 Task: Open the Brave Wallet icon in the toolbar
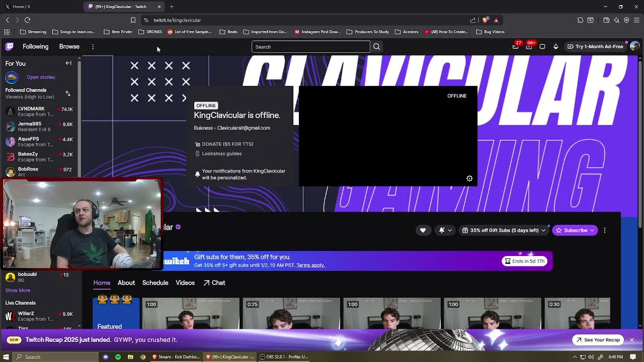606,20
